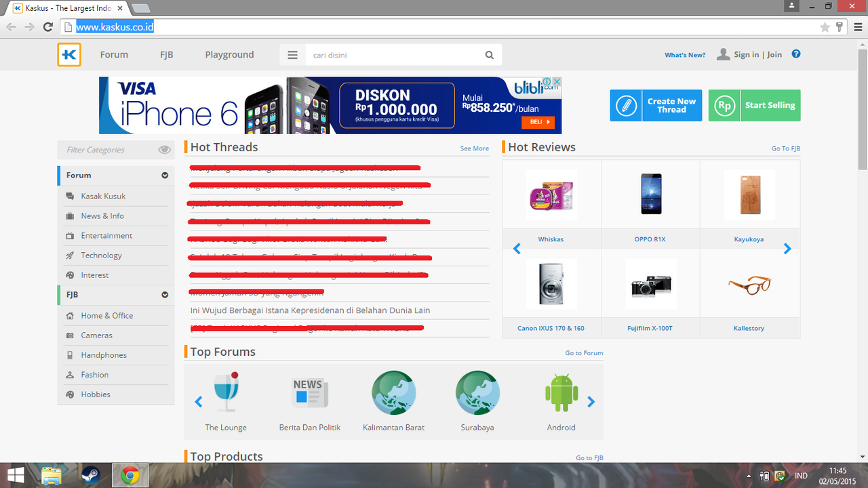
Task: Click the Create New Thread button
Action: [x=656, y=105]
